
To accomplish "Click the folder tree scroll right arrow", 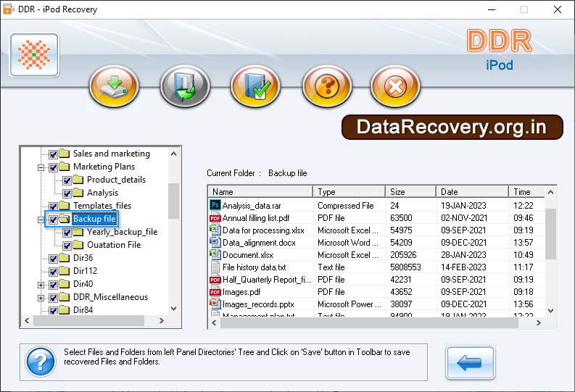I will 162,320.
